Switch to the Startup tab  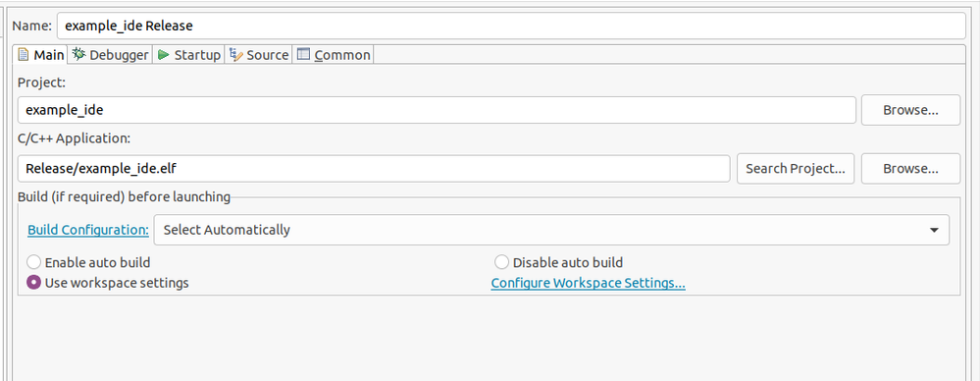(x=188, y=54)
